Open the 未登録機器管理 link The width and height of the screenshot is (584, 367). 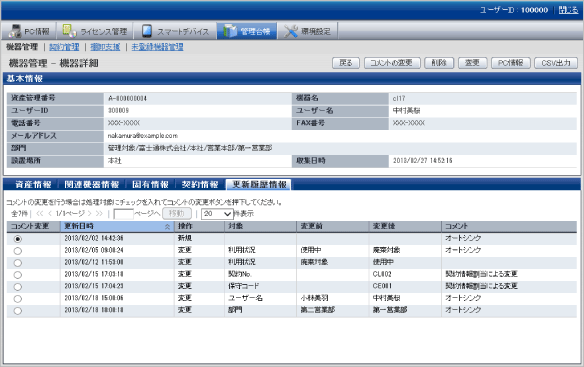pyautogui.click(x=157, y=47)
